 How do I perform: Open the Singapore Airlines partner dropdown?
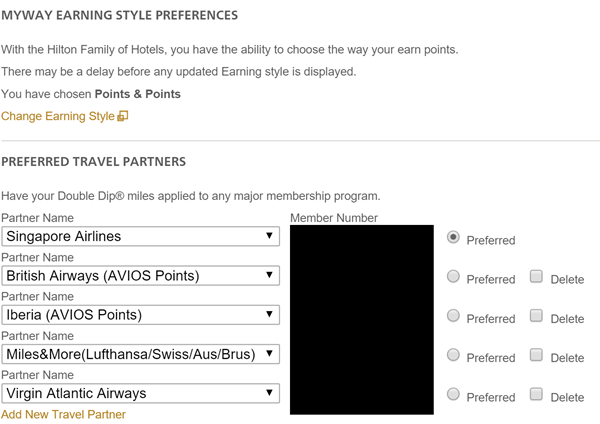point(140,236)
